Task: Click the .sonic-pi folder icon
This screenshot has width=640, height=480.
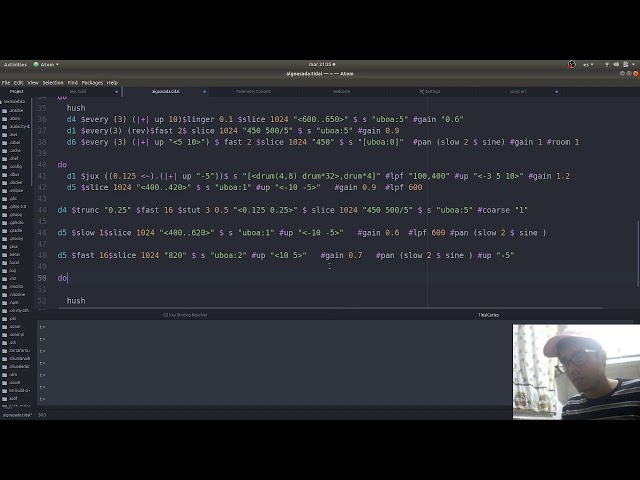Action: [4, 334]
